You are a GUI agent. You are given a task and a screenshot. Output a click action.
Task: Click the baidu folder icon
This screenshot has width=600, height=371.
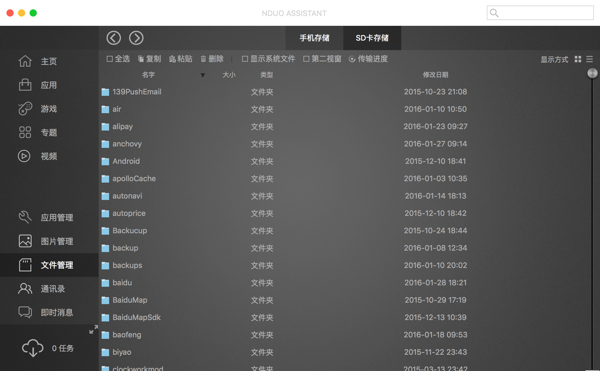[105, 283]
